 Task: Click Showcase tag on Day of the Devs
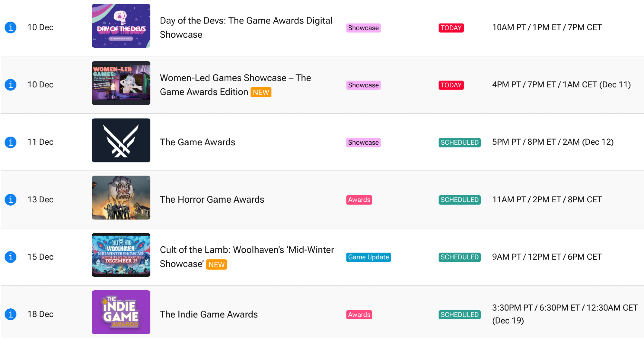363,28
